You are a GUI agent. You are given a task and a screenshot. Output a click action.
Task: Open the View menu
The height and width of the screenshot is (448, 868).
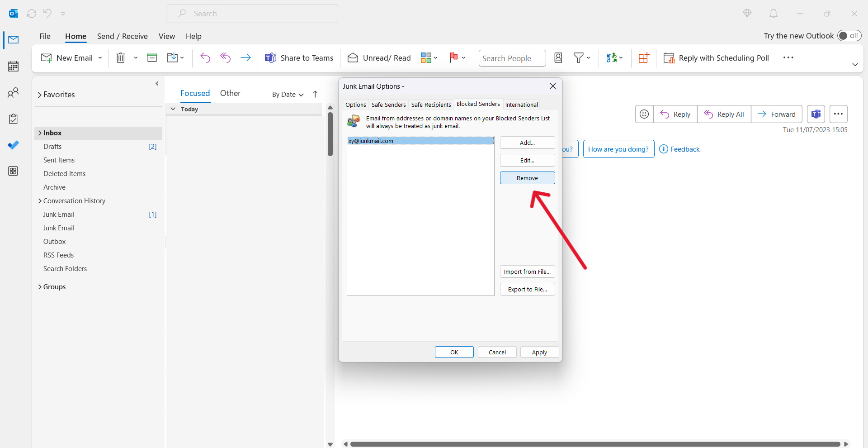(166, 36)
